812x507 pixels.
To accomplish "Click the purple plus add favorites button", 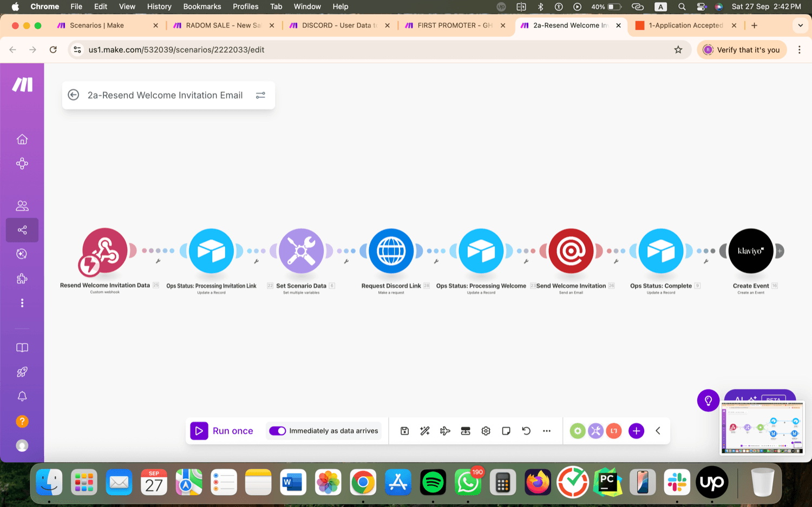I will pyautogui.click(x=637, y=431).
